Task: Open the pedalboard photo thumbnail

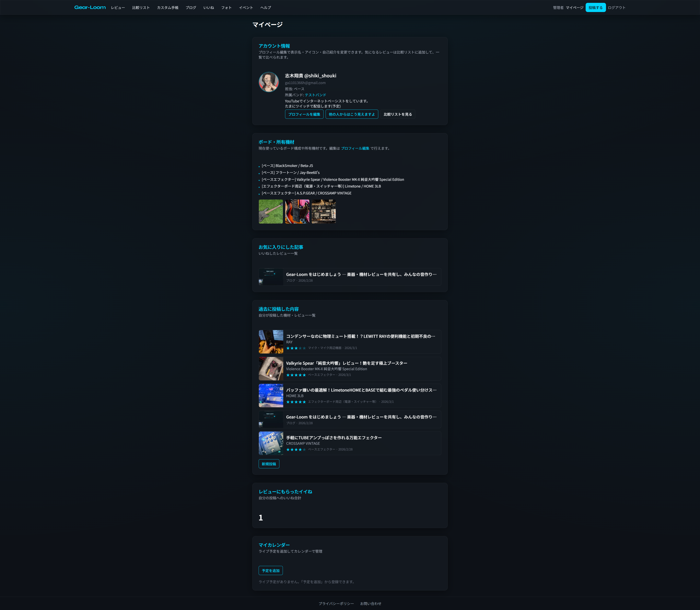Action: pyautogui.click(x=324, y=211)
